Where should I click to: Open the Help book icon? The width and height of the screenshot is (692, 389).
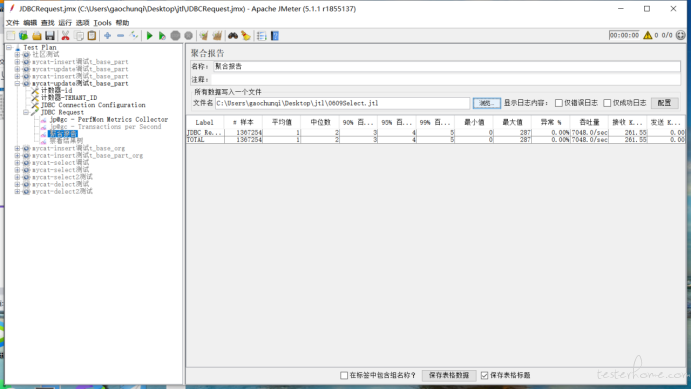pyautogui.click(x=275, y=36)
